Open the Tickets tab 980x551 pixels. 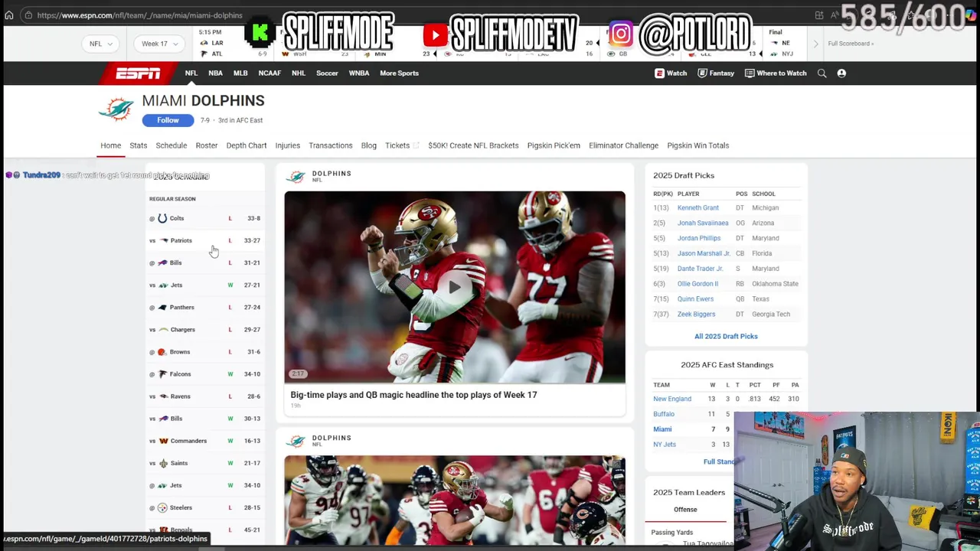click(401, 145)
